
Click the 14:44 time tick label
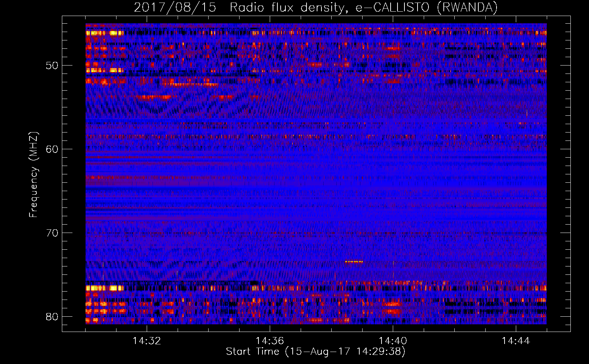point(516,341)
